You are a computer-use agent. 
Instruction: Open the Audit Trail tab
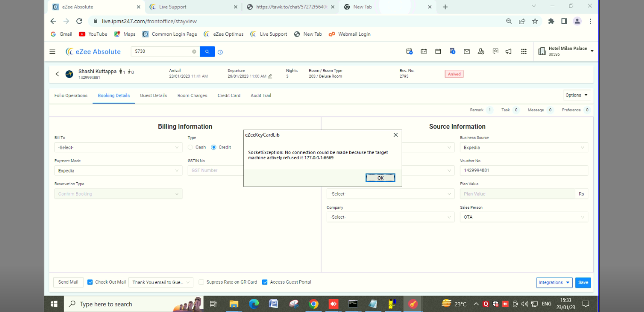tap(261, 96)
